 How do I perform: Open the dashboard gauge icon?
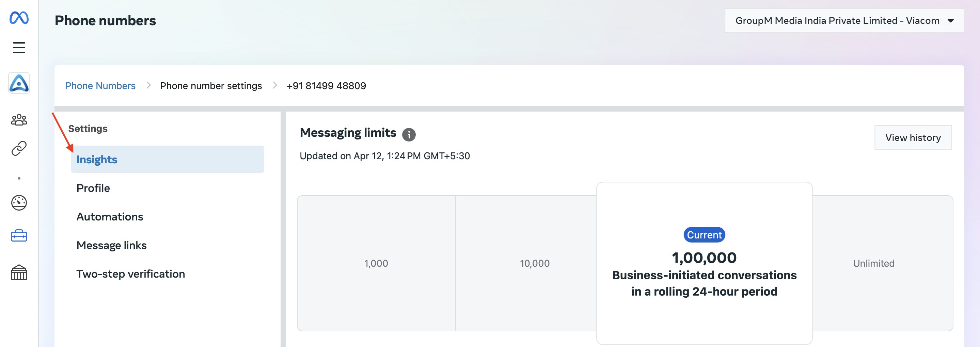click(x=19, y=202)
